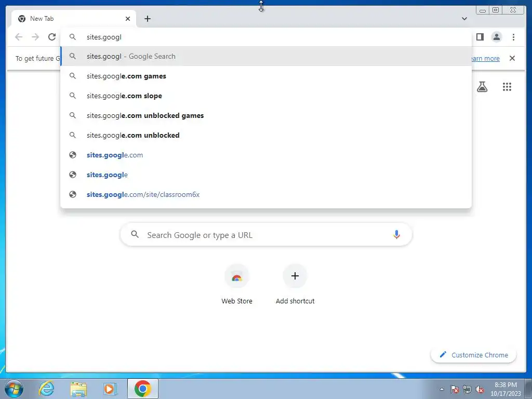Screen dimensions: 532x399
Task: Open the clock showing 8:38 PM
Action: (x=506, y=389)
